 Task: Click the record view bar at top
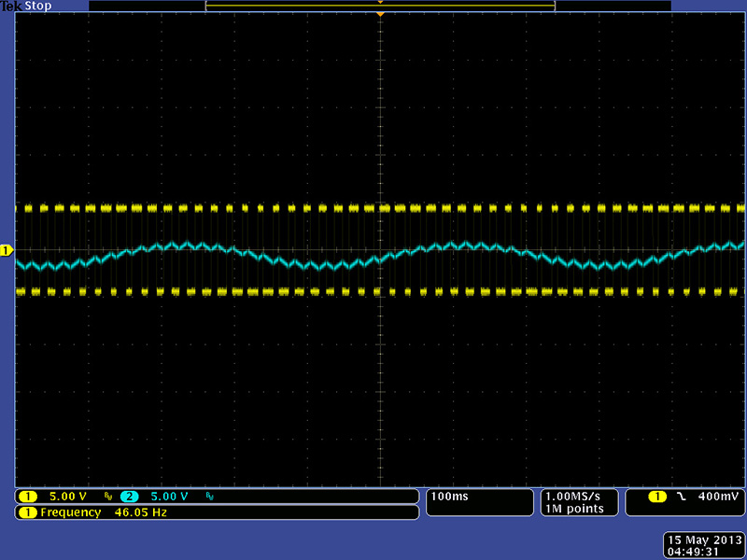point(380,6)
